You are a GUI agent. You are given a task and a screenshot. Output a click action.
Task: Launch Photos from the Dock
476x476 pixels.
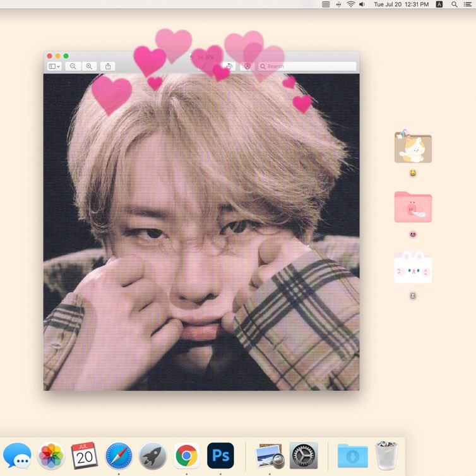point(51,456)
